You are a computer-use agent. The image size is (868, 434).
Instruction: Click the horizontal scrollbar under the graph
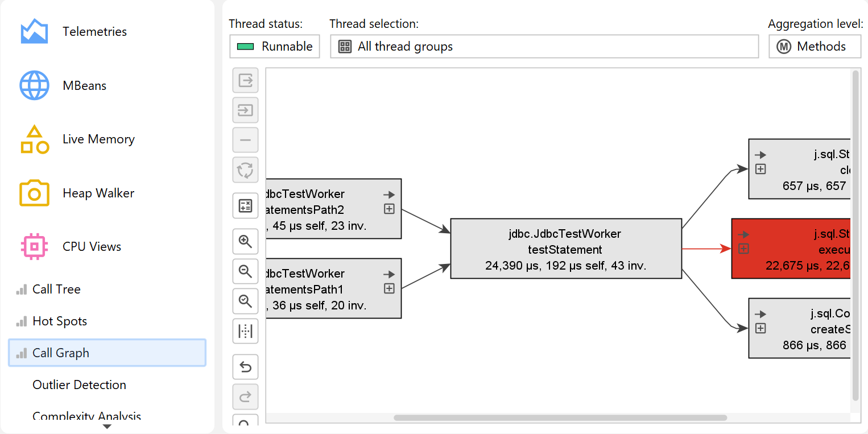tap(560, 418)
